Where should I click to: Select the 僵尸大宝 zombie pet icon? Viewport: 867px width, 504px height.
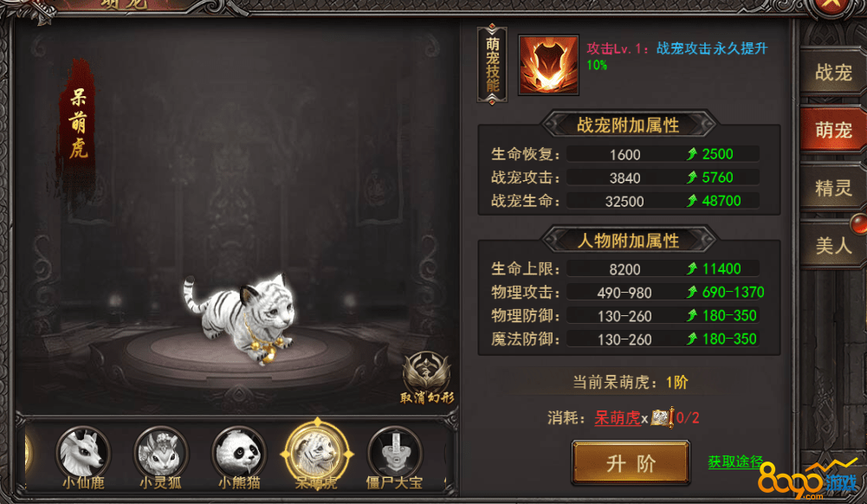395,453
